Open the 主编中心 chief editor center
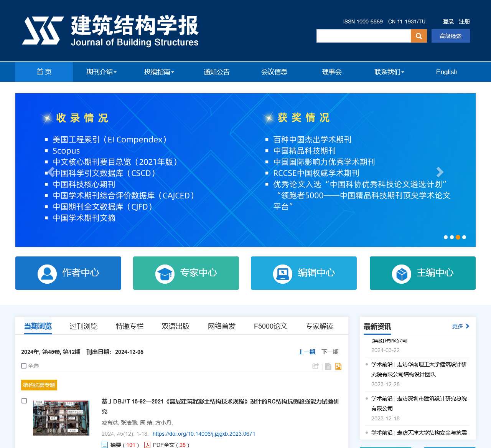 click(x=423, y=273)
